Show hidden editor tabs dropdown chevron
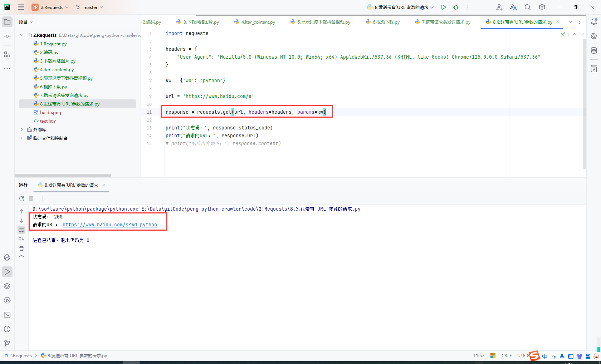Viewport: 601px width, 364px height. tap(570, 22)
